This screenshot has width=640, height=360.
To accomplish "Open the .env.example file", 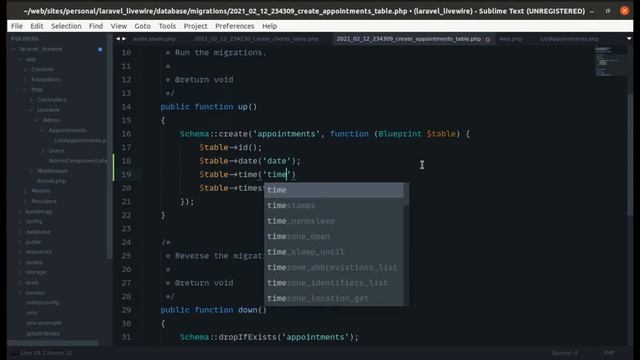I will coord(44,323).
